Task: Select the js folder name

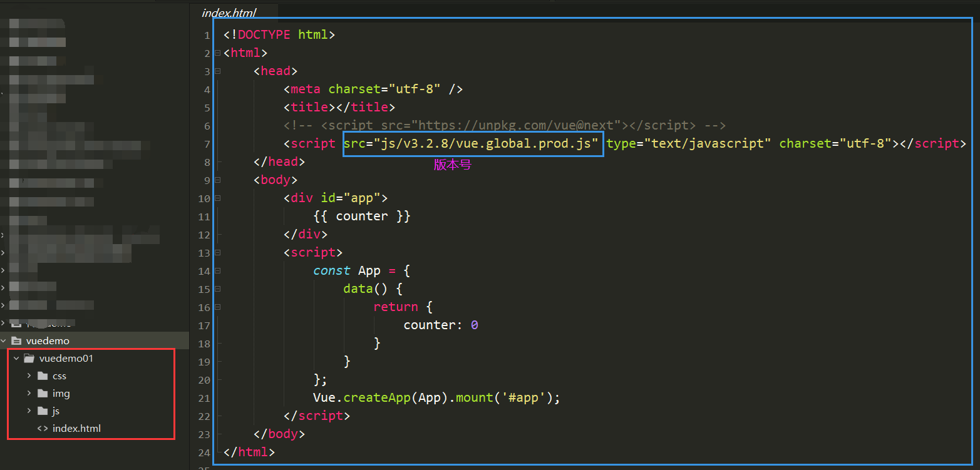Action: pos(56,411)
